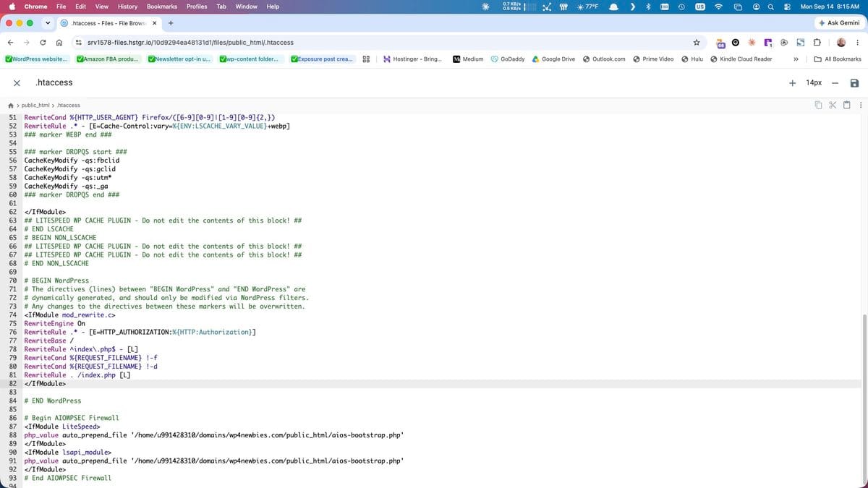The width and height of the screenshot is (868, 488).
Task: Open the Outlook.com bookmark
Action: coord(604,59)
